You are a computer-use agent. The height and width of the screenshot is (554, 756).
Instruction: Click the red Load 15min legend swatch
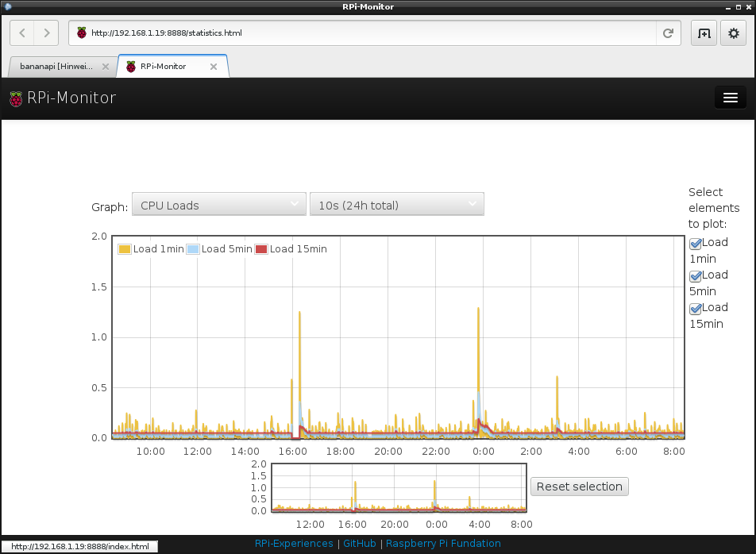[261, 249]
